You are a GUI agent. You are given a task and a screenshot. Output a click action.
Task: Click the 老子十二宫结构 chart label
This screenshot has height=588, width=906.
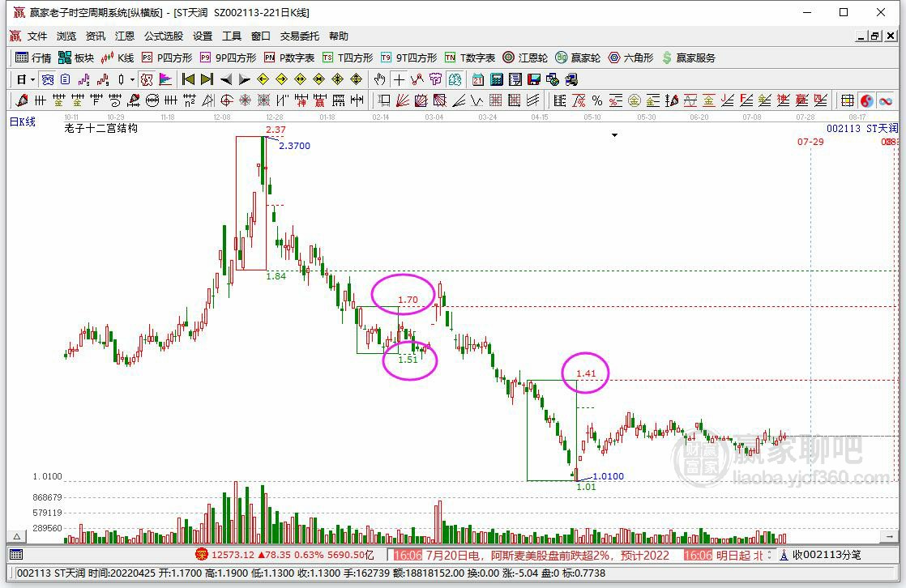click(100, 128)
